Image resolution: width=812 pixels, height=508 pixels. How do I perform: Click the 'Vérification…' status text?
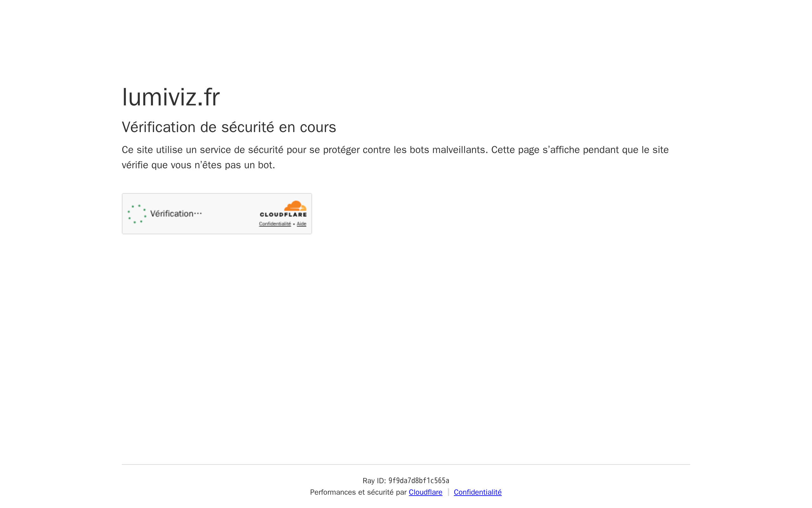click(x=176, y=214)
